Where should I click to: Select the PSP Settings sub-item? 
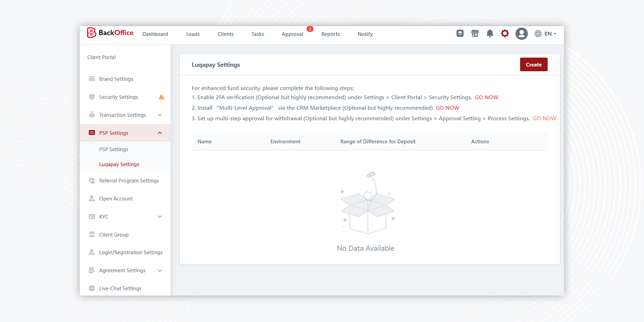click(114, 149)
